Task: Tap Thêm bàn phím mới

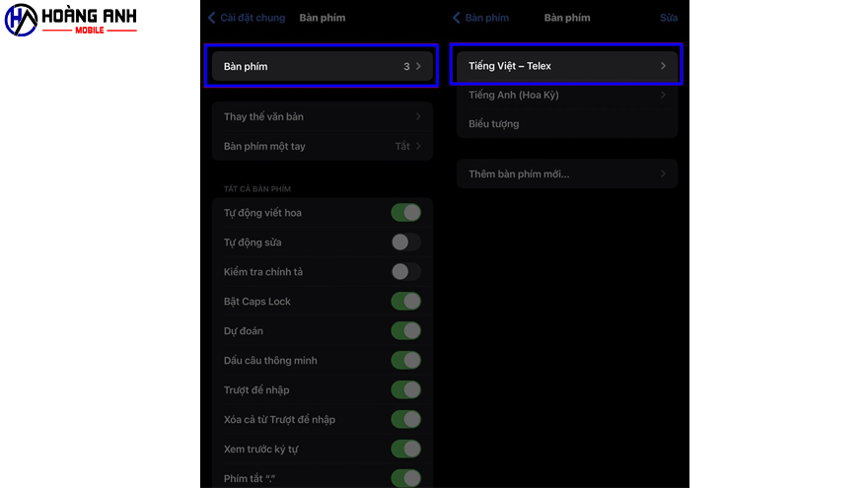Action: [566, 174]
